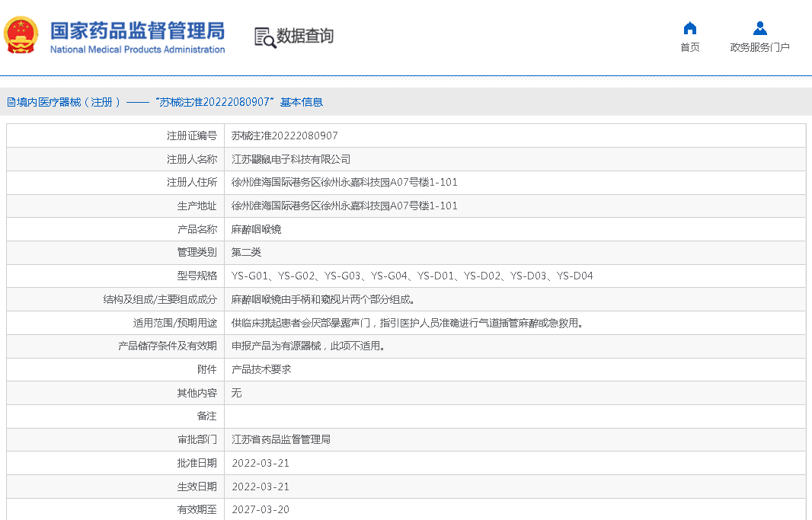Select the 第二类 management category value
This screenshot has height=520, width=812.
246,252
